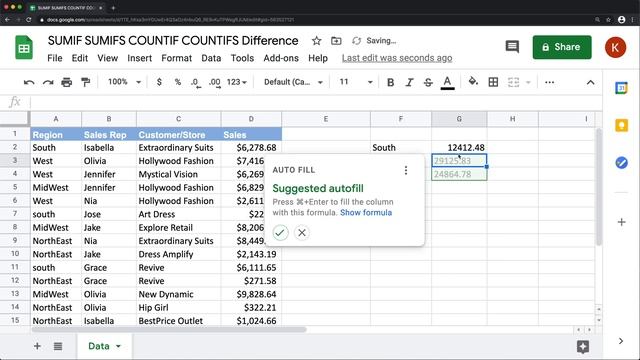Image resolution: width=640 pixels, height=360 pixels.
Task: Hide side panel chevron arrow
Action: point(621,341)
